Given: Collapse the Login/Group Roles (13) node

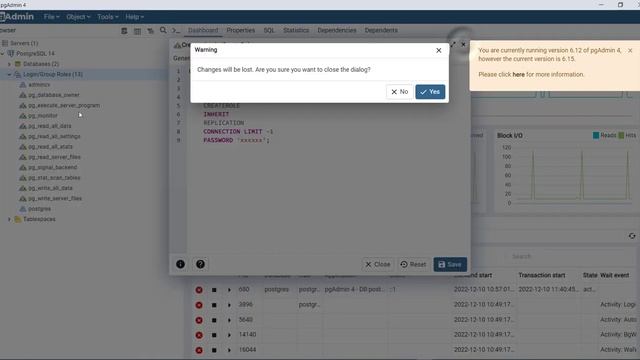Looking at the screenshot, I should tap(9, 74).
